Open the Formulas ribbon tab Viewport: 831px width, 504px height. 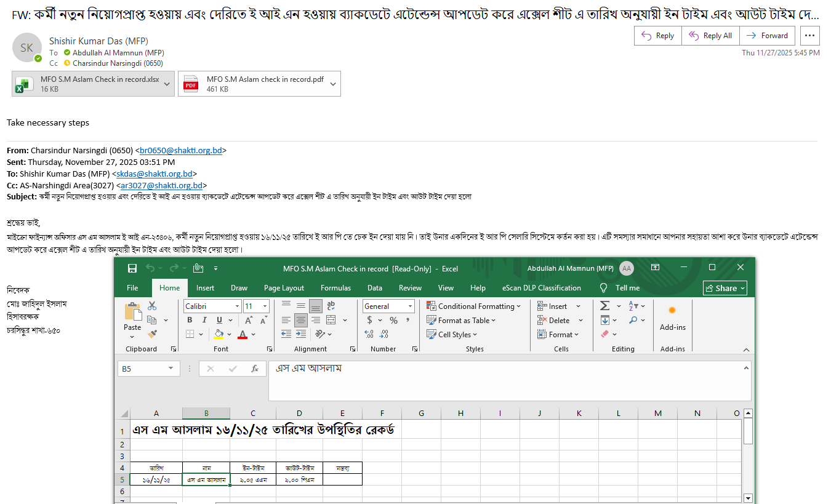[x=335, y=288]
